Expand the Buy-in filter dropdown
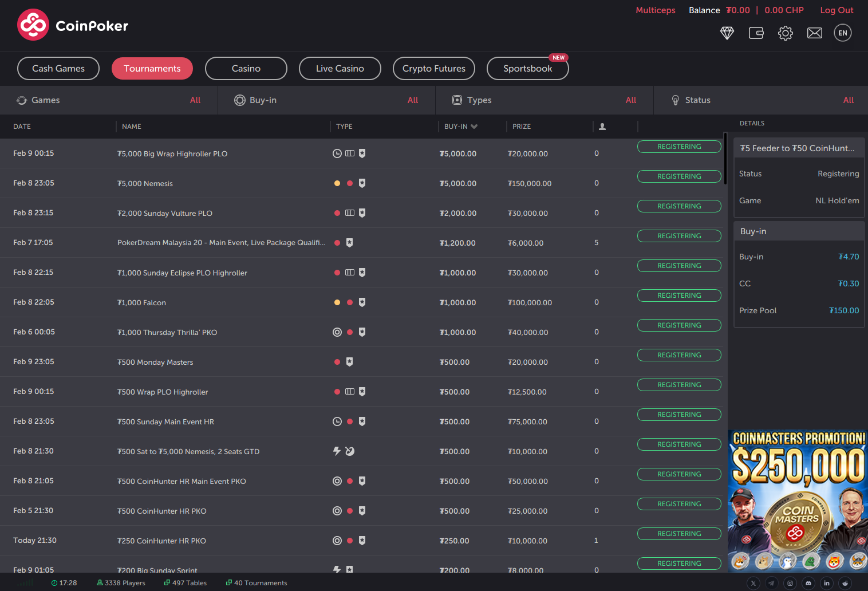Viewport: 868px width, 591px height. coord(326,100)
